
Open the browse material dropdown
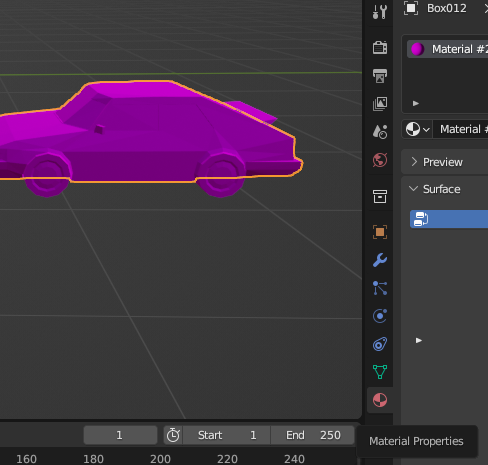(417, 129)
